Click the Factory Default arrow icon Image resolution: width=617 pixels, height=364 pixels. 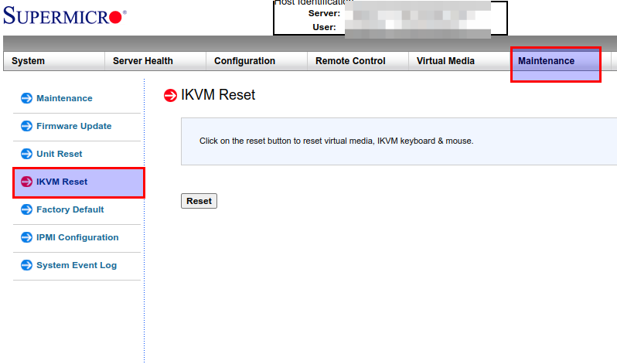click(x=26, y=209)
